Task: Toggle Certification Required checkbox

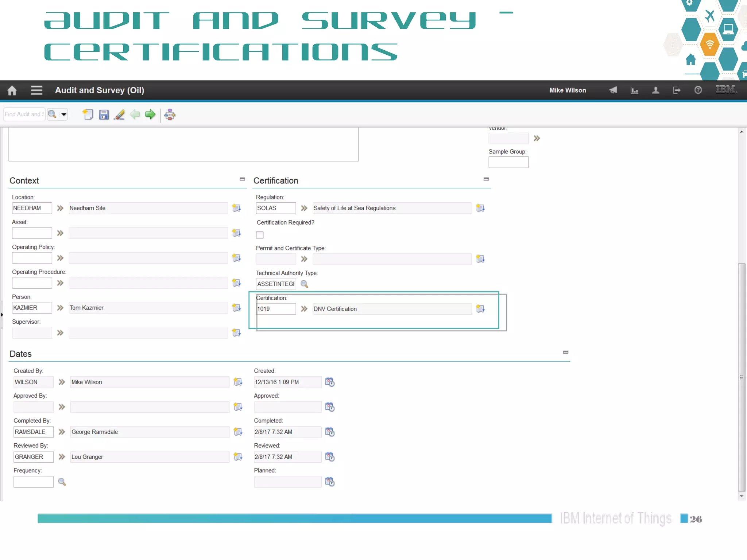Action: pyautogui.click(x=260, y=235)
